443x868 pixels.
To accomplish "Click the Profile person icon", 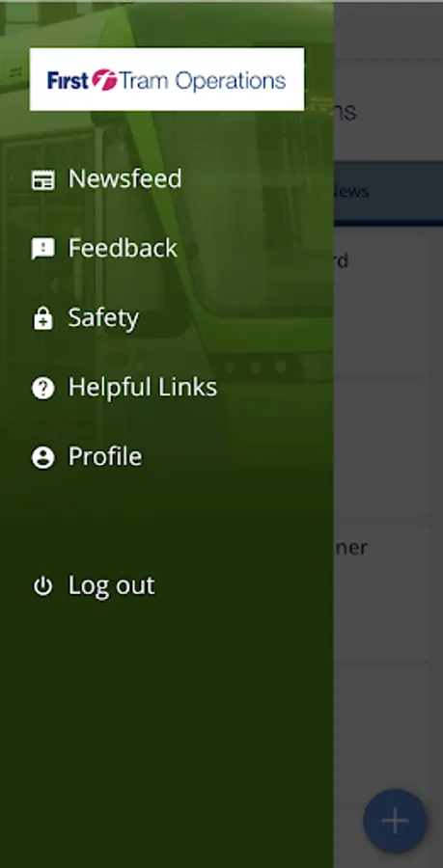I will [42, 457].
